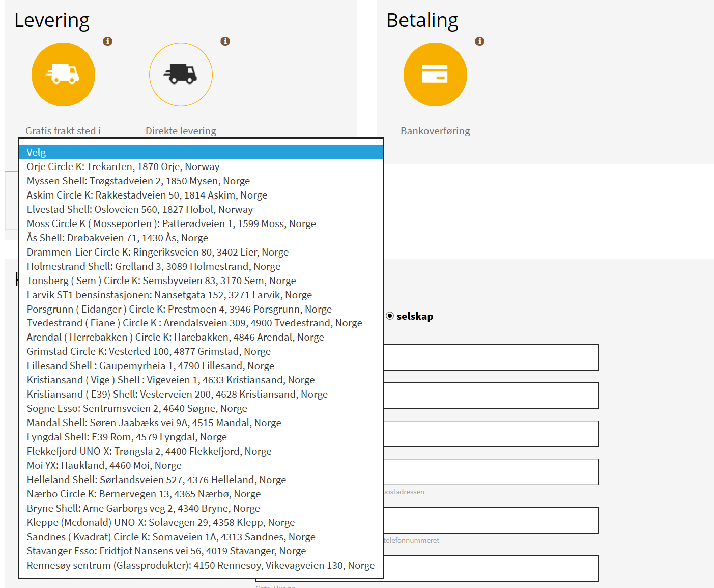The height and width of the screenshot is (588, 714).
Task: Choose Tvedestrand Fiane Circle K option
Action: (201, 323)
